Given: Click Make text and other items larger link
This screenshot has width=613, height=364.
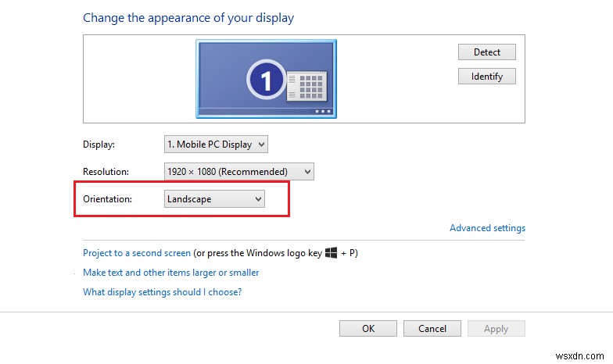Looking at the screenshot, I should pyautogui.click(x=171, y=273).
